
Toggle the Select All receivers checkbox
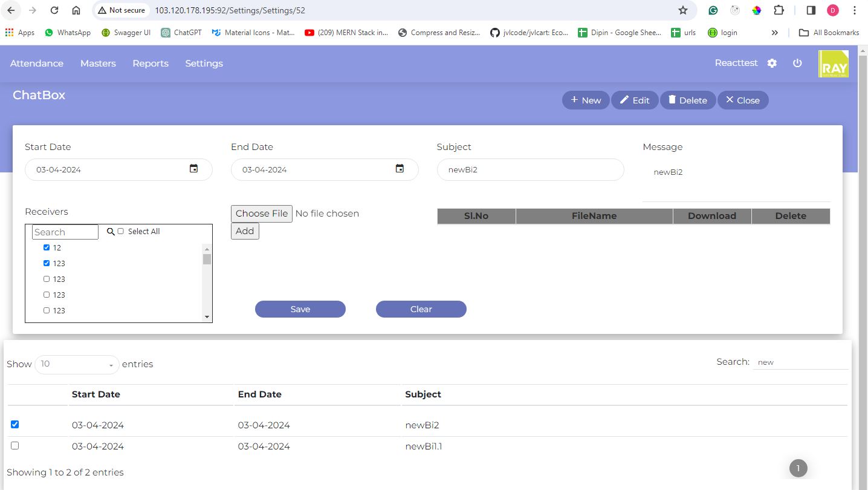click(x=121, y=232)
